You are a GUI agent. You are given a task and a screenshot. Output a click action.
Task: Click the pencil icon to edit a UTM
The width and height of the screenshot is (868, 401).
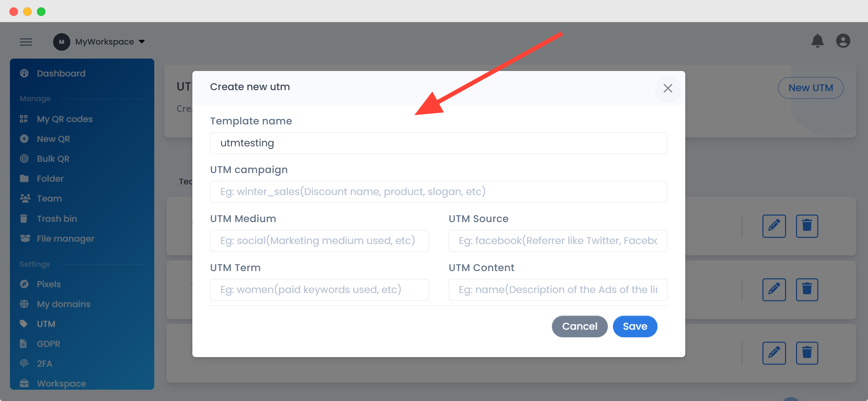click(774, 226)
